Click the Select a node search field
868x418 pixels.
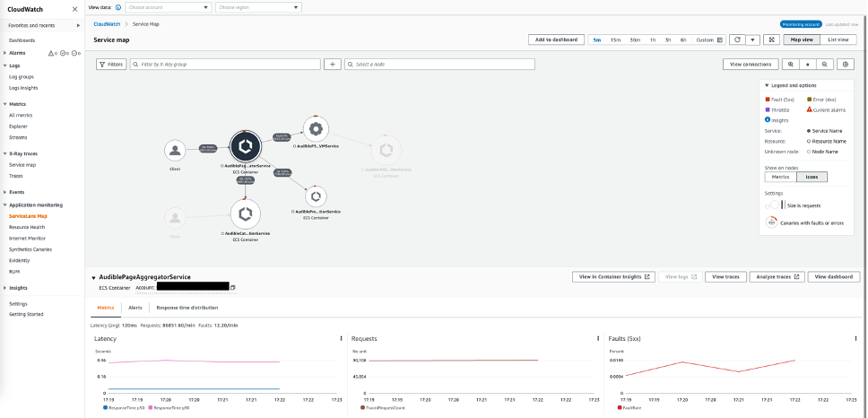pyautogui.click(x=439, y=65)
